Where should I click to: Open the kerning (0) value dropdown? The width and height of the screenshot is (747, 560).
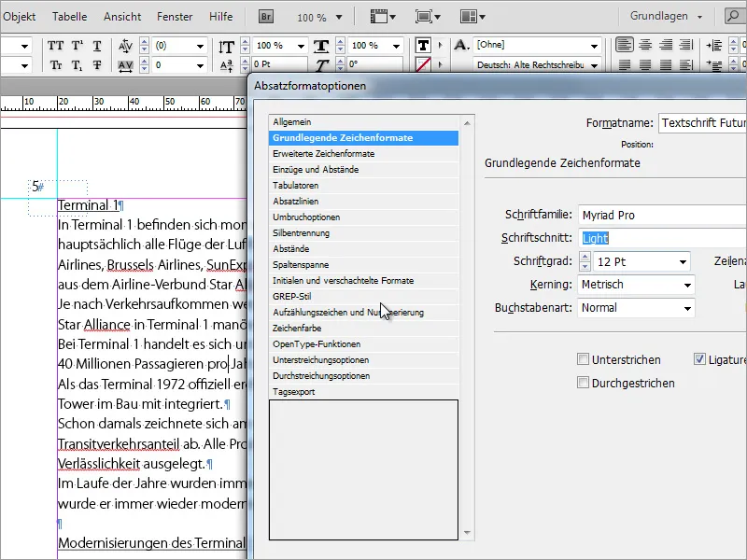point(200,46)
